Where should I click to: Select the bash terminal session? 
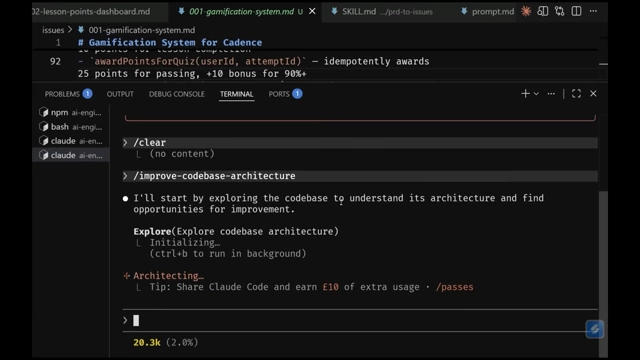point(70,127)
